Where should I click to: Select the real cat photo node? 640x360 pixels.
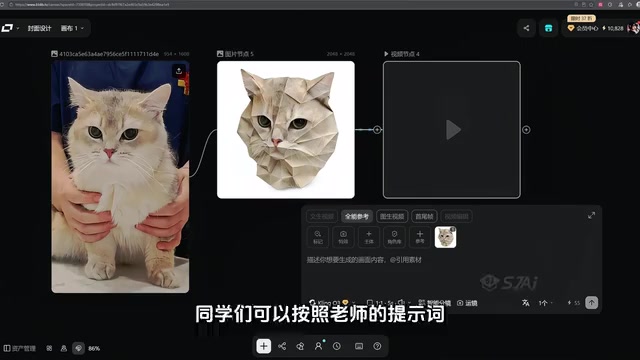pos(120,177)
